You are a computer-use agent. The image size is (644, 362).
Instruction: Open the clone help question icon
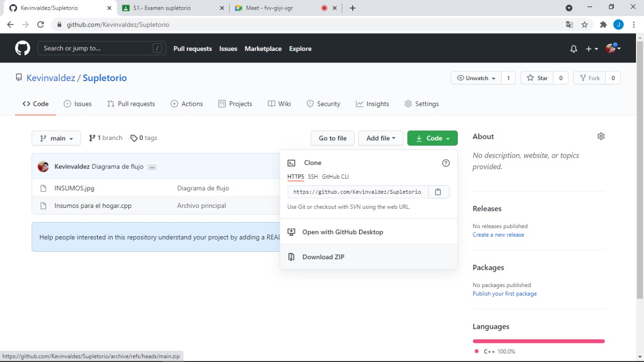pyautogui.click(x=446, y=163)
